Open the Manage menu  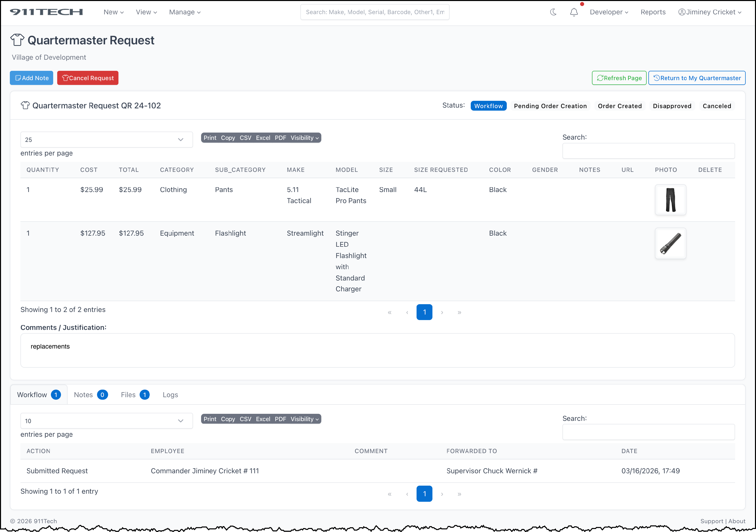tap(184, 12)
